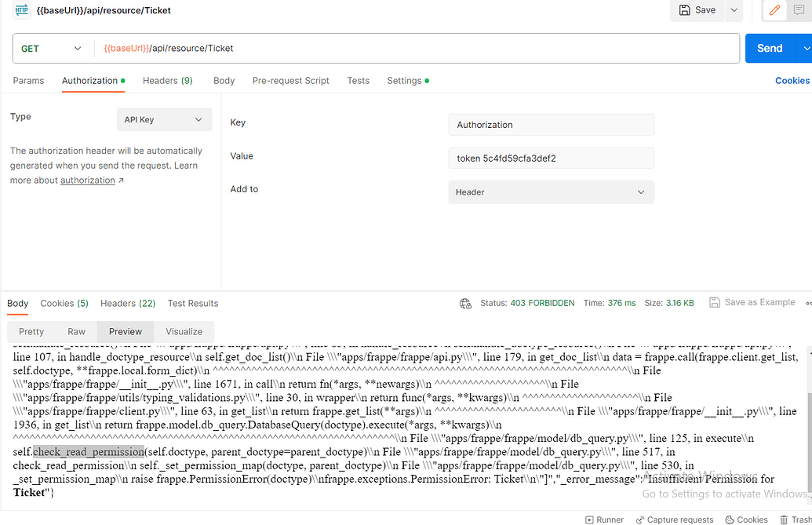Click the Send button
Viewport: 812px width, 525px height.
770,48
